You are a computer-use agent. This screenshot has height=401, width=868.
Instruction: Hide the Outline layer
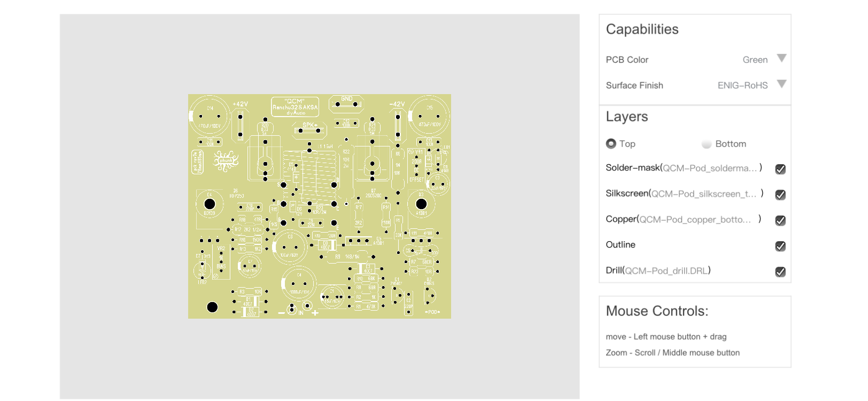click(780, 246)
